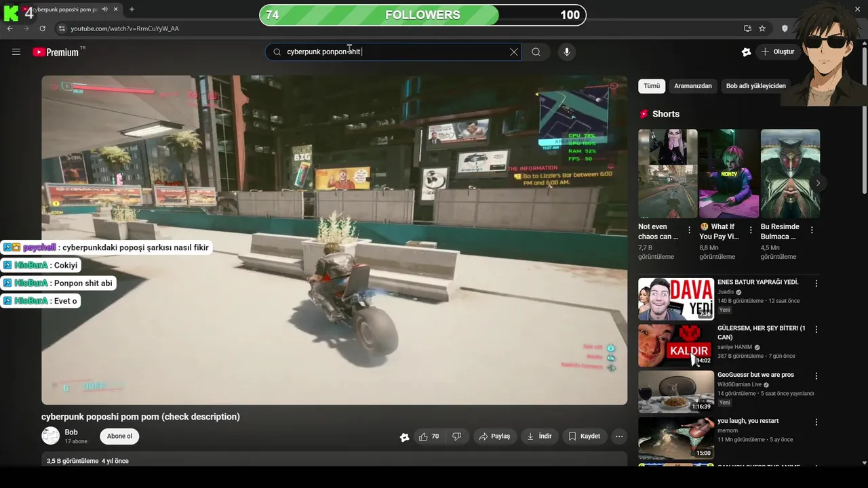Open GeoGuessr but we are pros thumbnail
Image resolution: width=868 pixels, height=488 pixels.
(x=676, y=391)
